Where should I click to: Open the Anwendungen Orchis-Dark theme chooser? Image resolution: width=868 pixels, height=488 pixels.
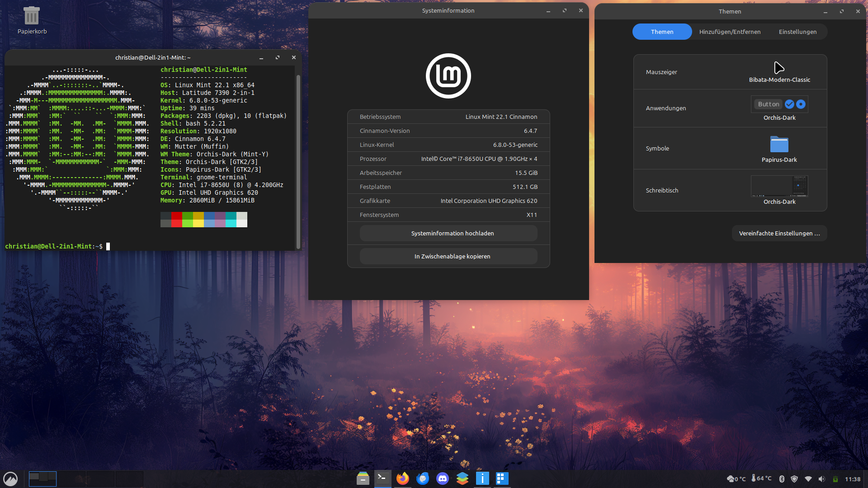[779, 108]
